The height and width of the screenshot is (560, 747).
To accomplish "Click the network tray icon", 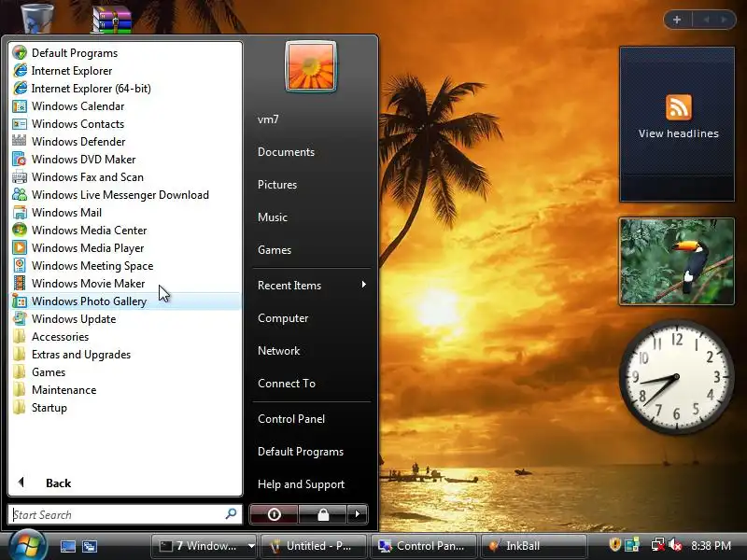I will tap(658, 545).
